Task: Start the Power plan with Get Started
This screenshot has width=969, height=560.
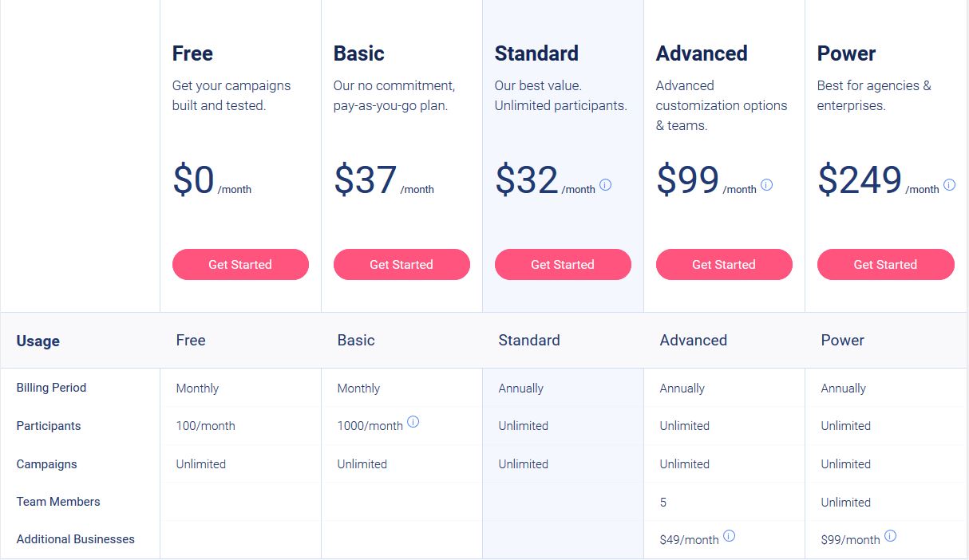Action: click(885, 264)
